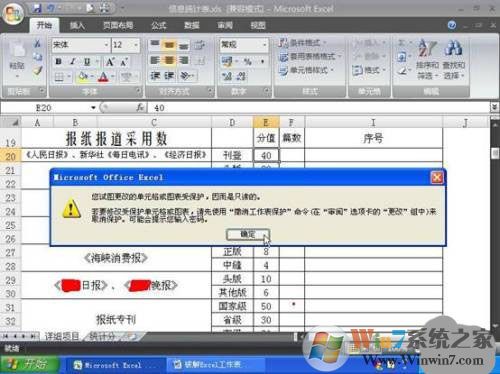
Task: Toggle Italic formatting
Action: coord(72,62)
